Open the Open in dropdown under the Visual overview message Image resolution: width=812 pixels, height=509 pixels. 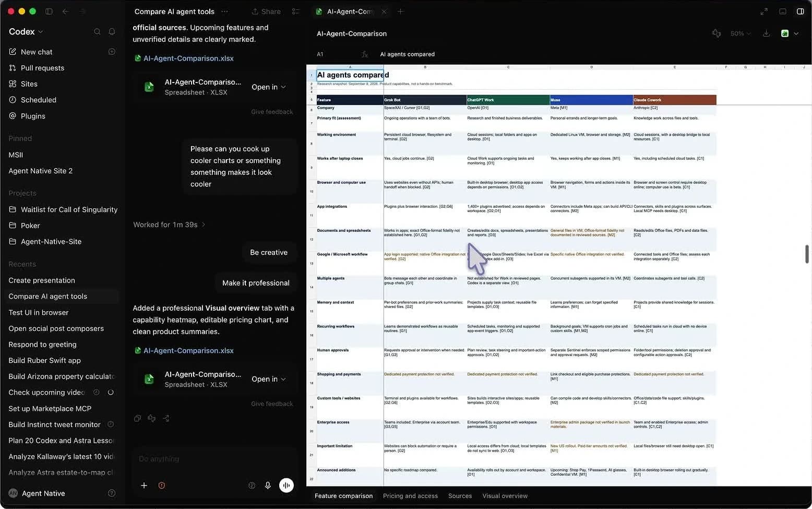click(x=269, y=379)
